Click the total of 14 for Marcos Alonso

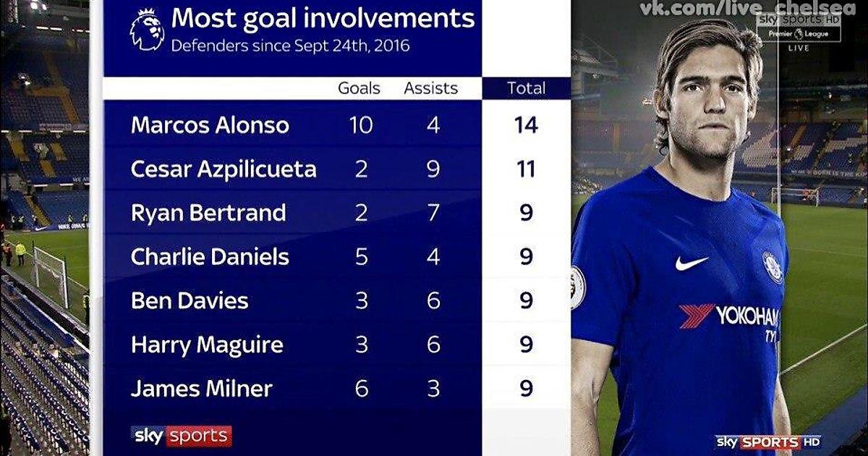pos(526,125)
